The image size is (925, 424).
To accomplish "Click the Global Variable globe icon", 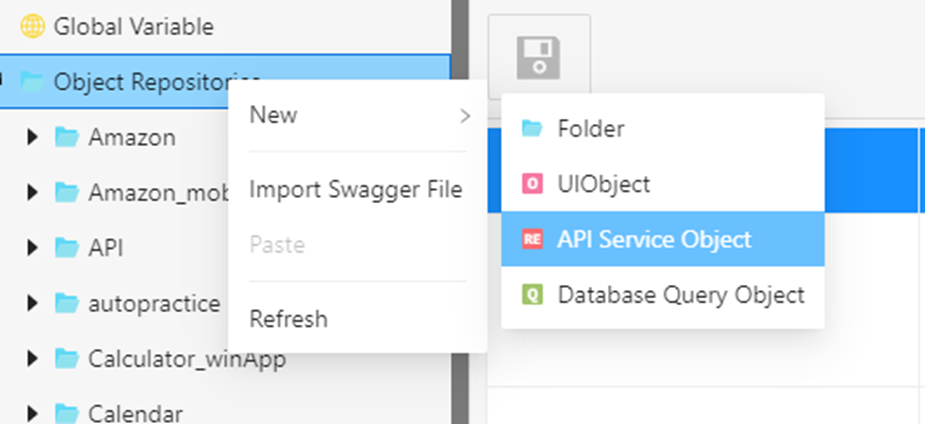I will pyautogui.click(x=33, y=27).
